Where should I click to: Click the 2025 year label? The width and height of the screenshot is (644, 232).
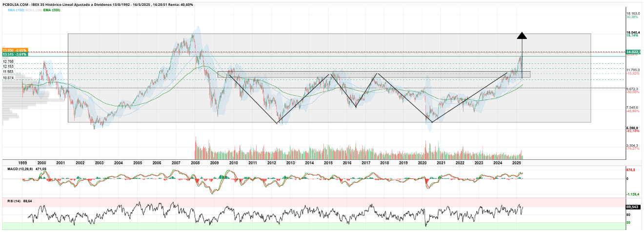tap(517, 162)
